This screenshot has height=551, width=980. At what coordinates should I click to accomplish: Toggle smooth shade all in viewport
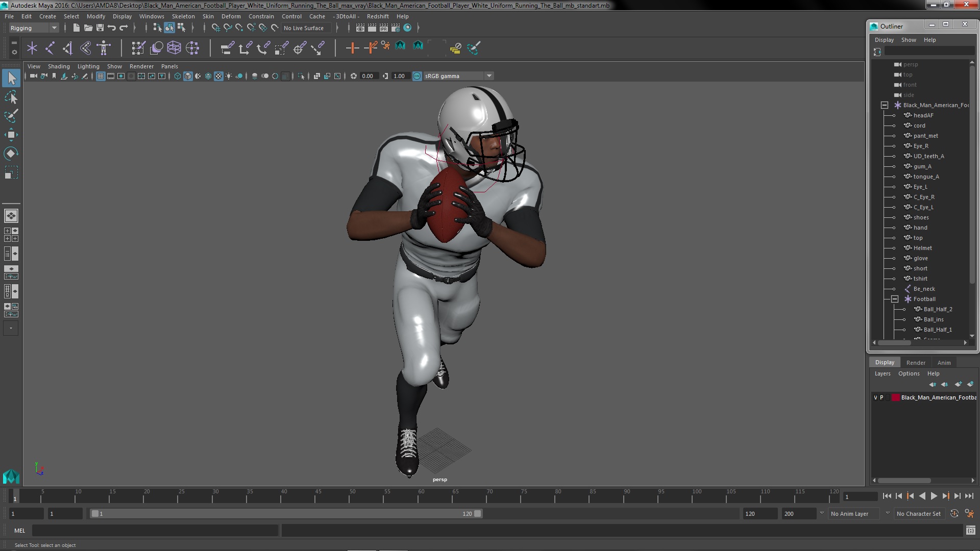click(188, 76)
